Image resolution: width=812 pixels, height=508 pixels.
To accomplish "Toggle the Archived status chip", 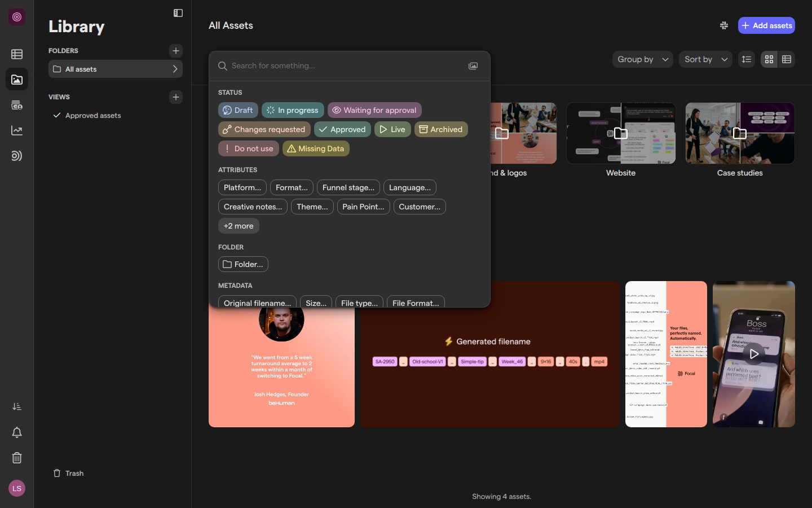I will [441, 129].
